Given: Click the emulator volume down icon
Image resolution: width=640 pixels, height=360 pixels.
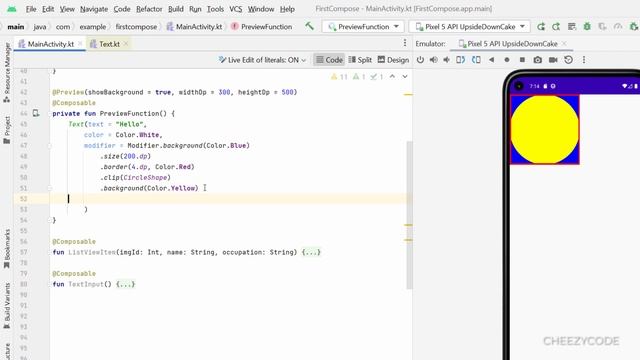Looking at the screenshot, I should click(447, 60).
